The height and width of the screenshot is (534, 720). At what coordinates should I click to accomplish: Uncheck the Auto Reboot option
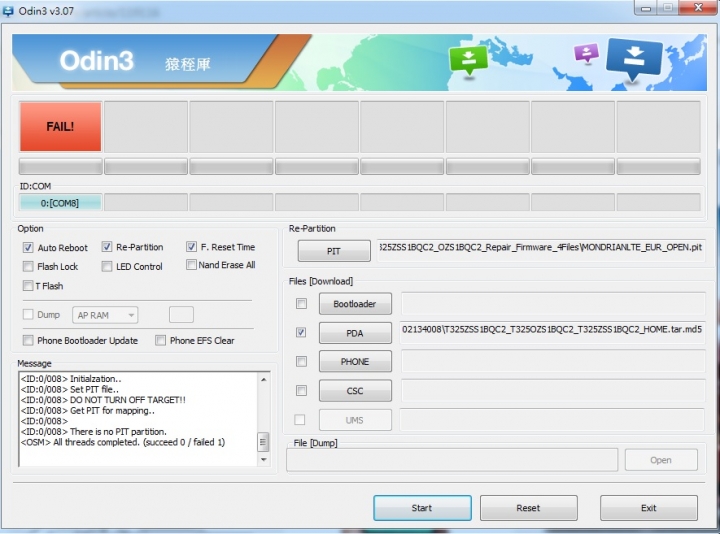28,247
